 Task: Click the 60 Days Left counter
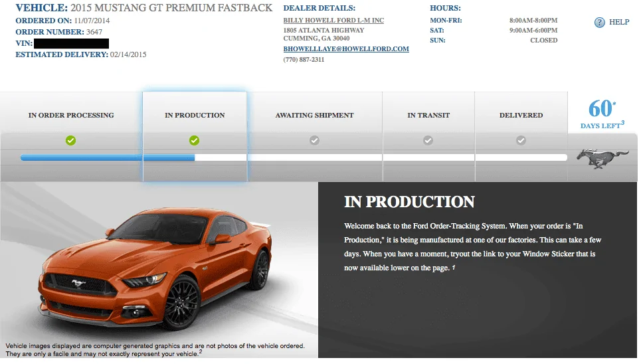pyautogui.click(x=602, y=114)
